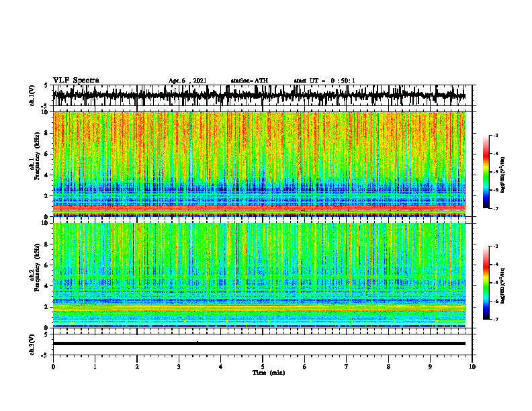Click the ch.2 colorbar log(PSD) label
Viewport: 532px width, 411px height.
[x=503, y=285]
